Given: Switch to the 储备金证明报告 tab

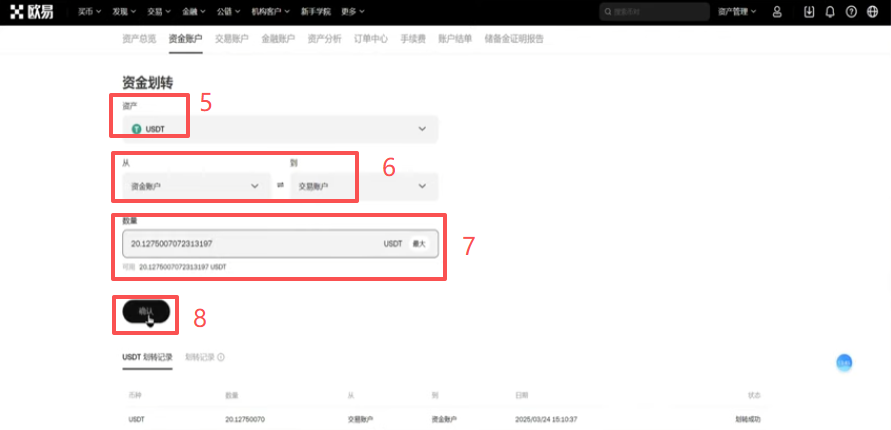Looking at the screenshot, I should (514, 39).
